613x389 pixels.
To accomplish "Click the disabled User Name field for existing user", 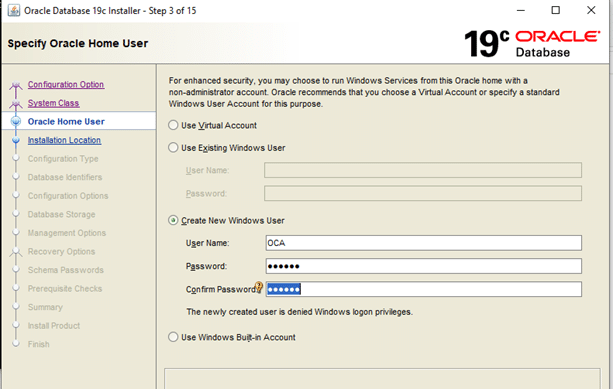I will pyautogui.click(x=423, y=170).
